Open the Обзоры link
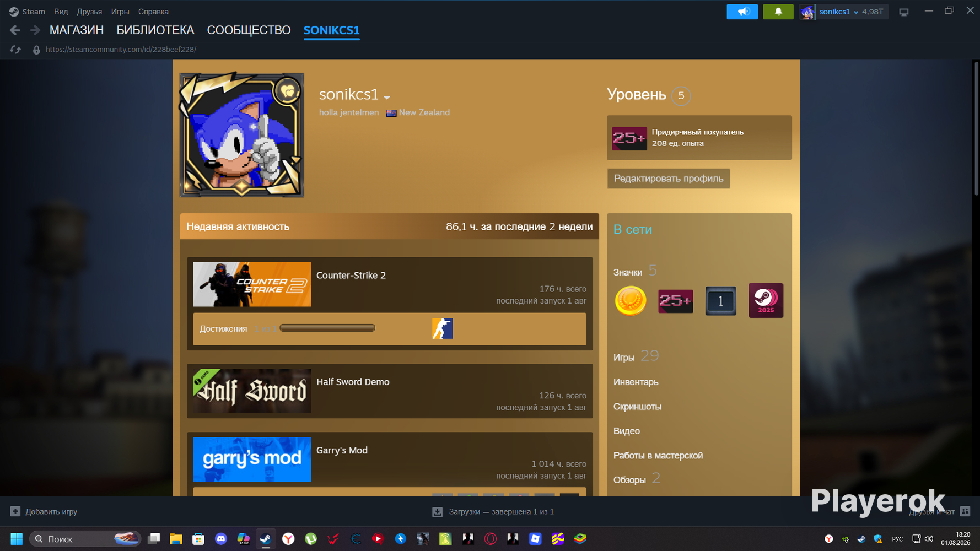Screen dimensions: 980x551 coord(629,480)
